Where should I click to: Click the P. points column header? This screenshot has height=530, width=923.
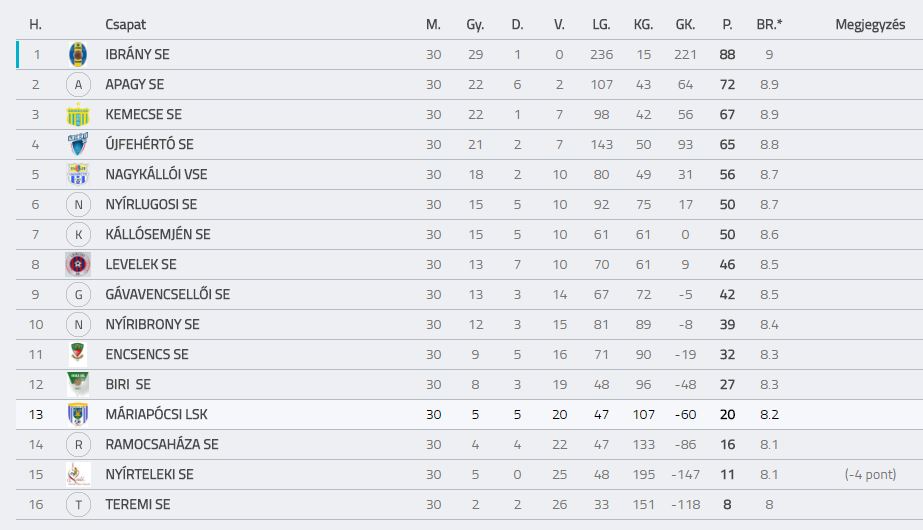pyautogui.click(x=728, y=25)
